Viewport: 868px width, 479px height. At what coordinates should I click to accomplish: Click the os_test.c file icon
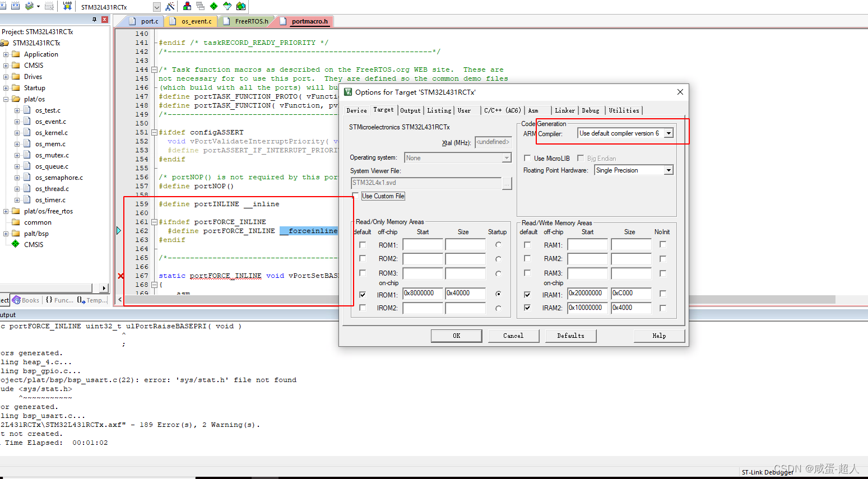[27, 110]
